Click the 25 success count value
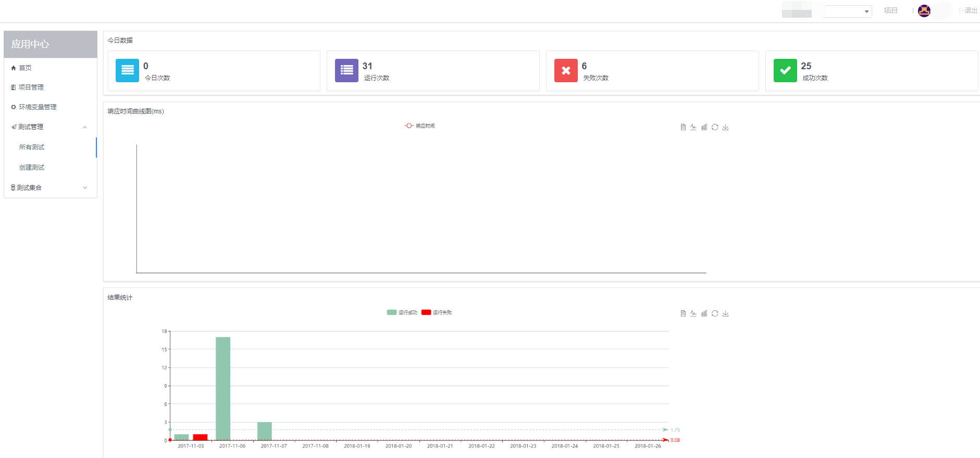Image resolution: width=980 pixels, height=458 pixels. pyautogui.click(x=806, y=66)
